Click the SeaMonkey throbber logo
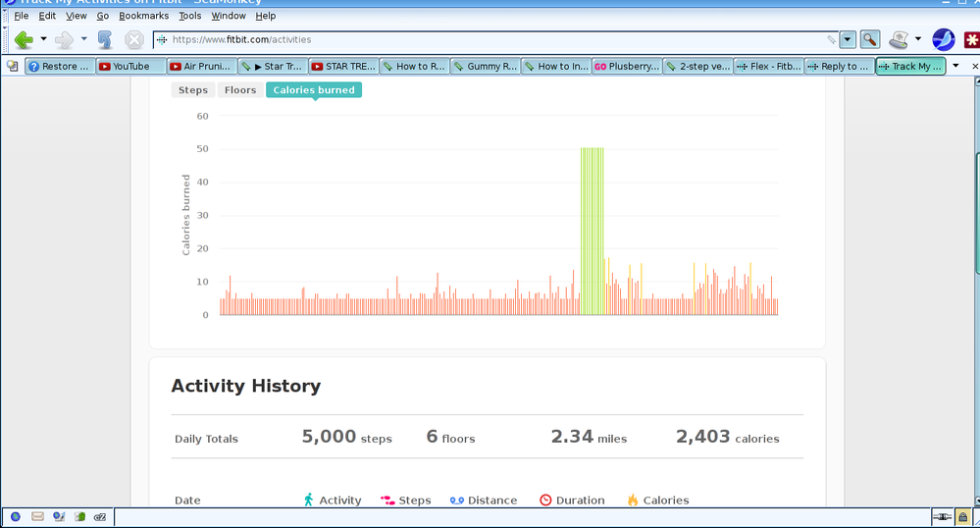 click(x=943, y=39)
